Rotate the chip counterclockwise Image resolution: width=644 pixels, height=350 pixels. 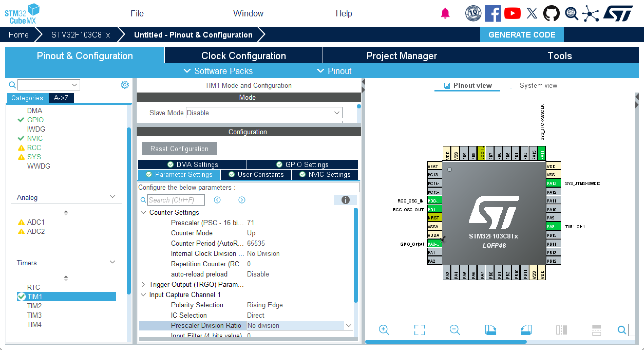[526, 330]
